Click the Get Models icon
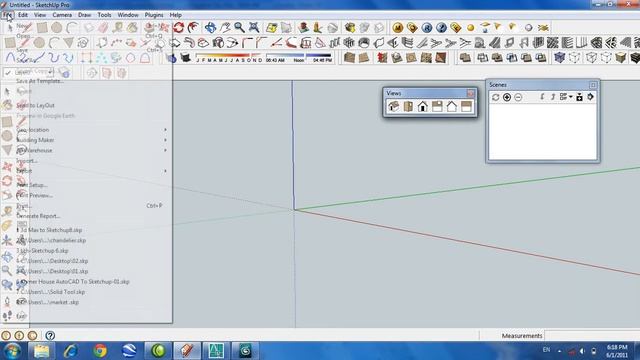 tap(350, 27)
